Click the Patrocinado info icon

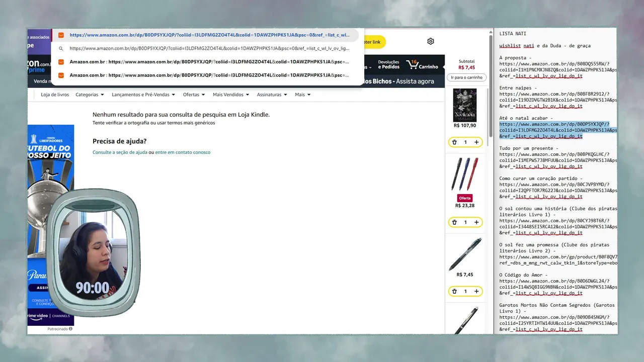click(x=70, y=329)
